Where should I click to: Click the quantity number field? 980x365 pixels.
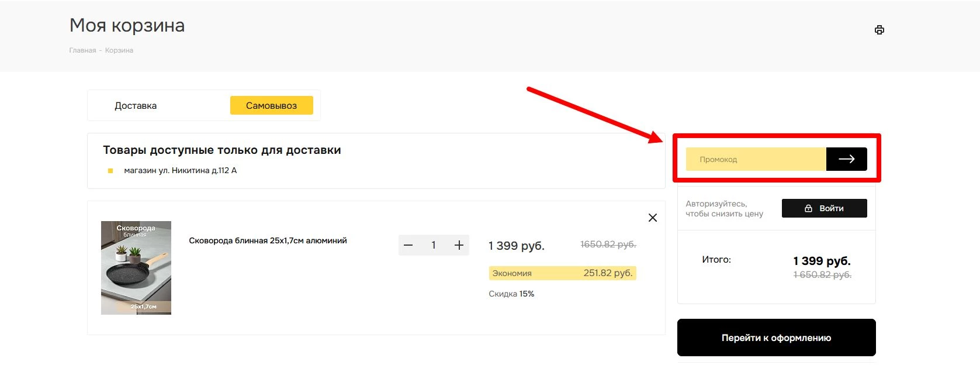pyautogui.click(x=434, y=245)
